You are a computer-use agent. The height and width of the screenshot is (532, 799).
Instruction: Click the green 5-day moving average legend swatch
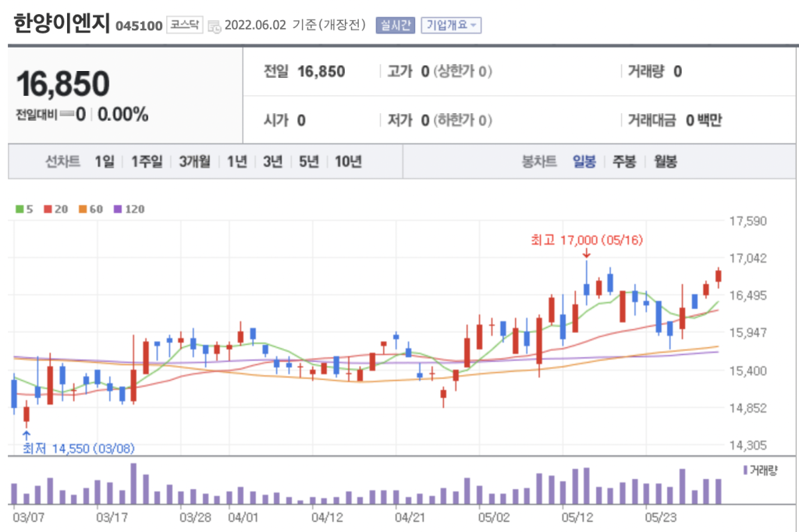click(x=19, y=209)
